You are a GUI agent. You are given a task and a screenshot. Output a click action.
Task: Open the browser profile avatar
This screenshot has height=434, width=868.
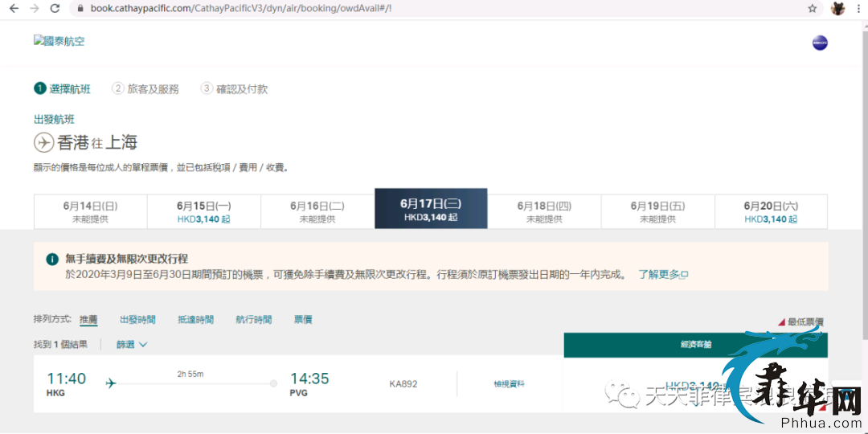click(x=837, y=8)
